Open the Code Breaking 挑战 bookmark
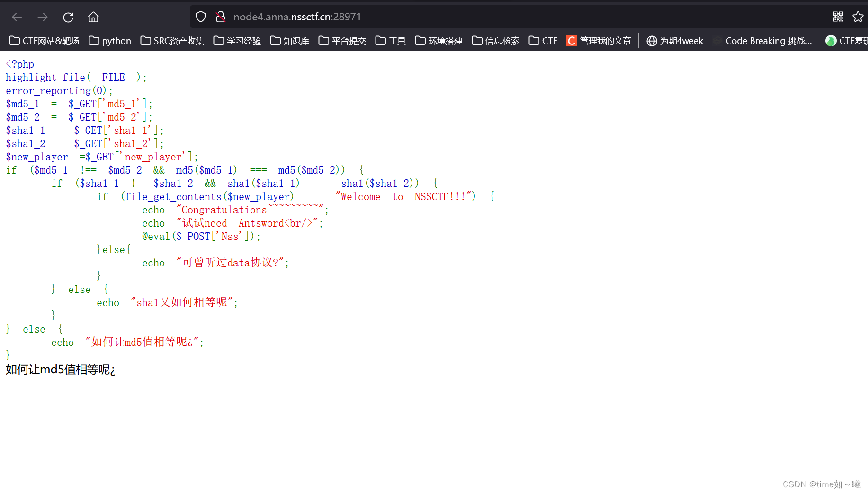The image size is (868, 493). pos(762,41)
